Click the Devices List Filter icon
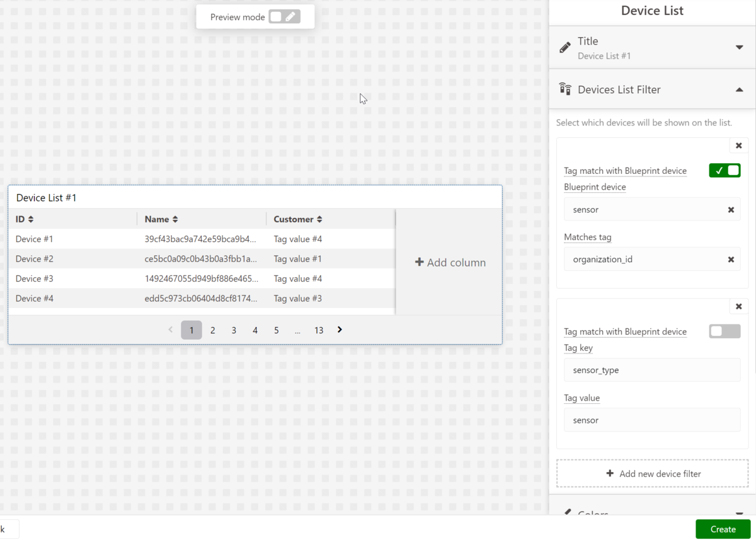Screen dimensions: 756x540 coord(565,89)
